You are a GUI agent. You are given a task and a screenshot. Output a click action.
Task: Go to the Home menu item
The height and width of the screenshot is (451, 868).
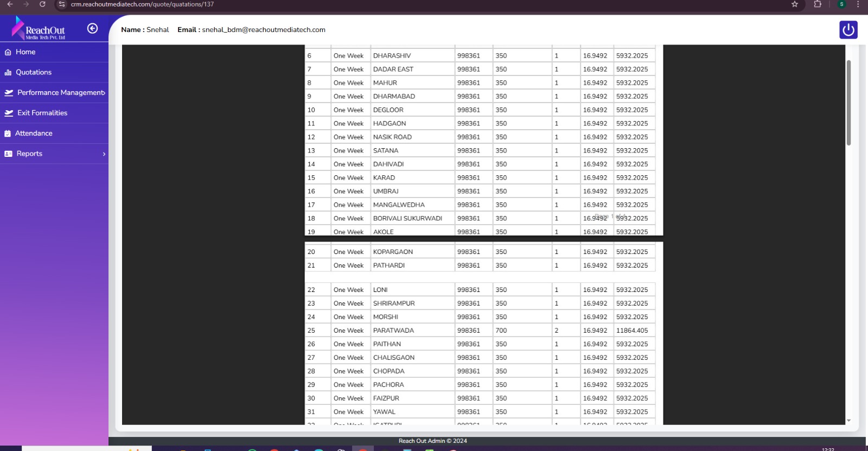click(25, 52)
